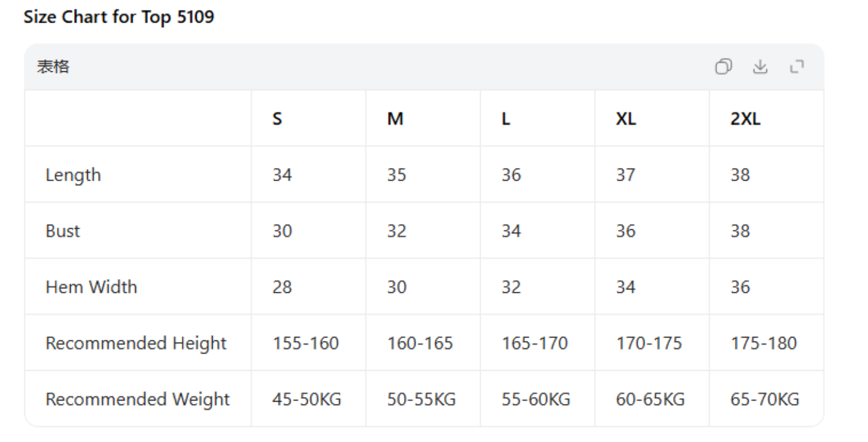The height and width of the screenshot is (442, 868).
Task: Select the Length row label
Action: coord(73,175)
